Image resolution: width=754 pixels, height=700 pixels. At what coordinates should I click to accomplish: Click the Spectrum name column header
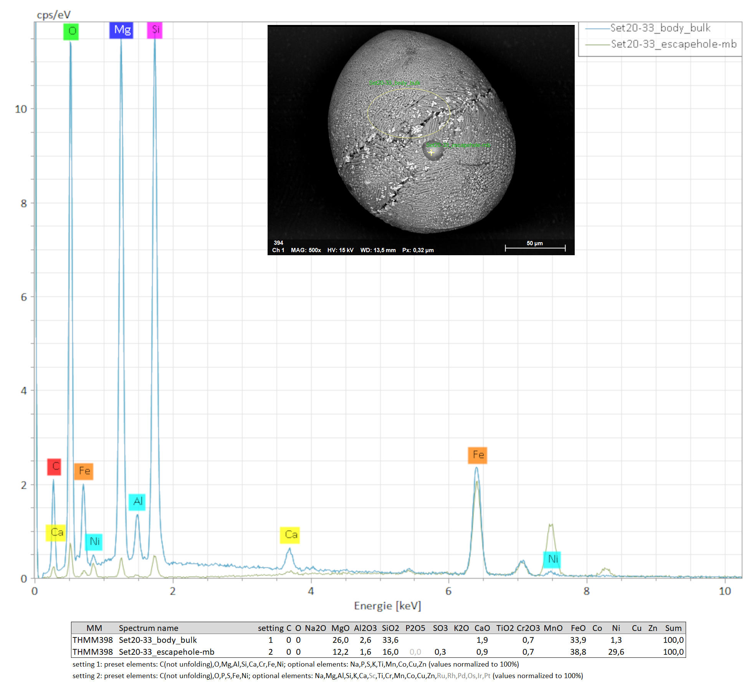click(148, 628)
